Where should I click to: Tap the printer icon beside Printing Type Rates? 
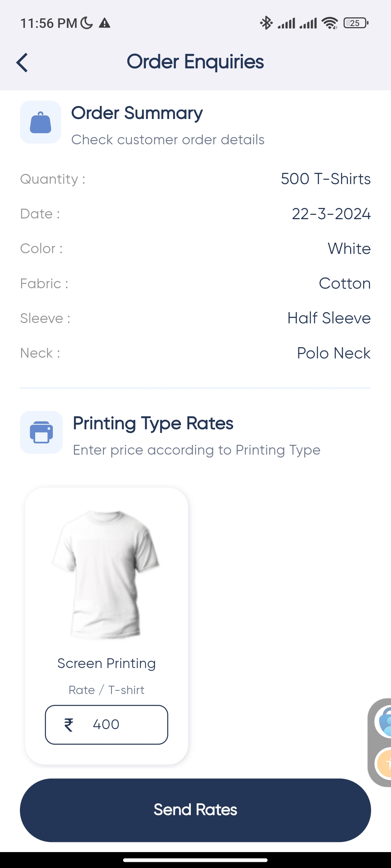41,432
